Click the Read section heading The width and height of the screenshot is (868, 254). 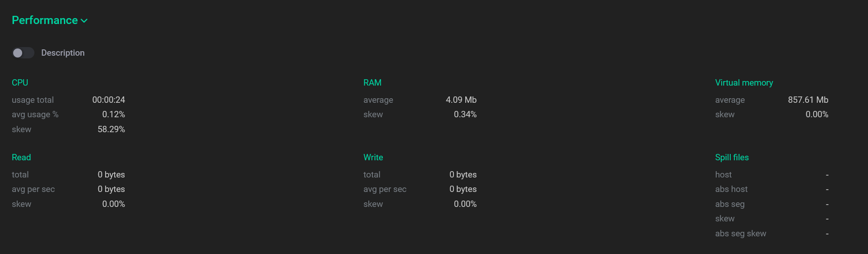(21, 158)
